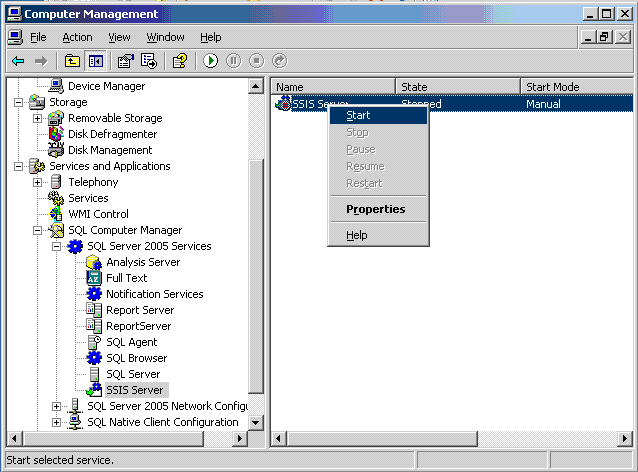Screen dimensions: 638x472
Task: Click the Pause service toolbar button
Action: pyautogui.click(x=234, y=61)
